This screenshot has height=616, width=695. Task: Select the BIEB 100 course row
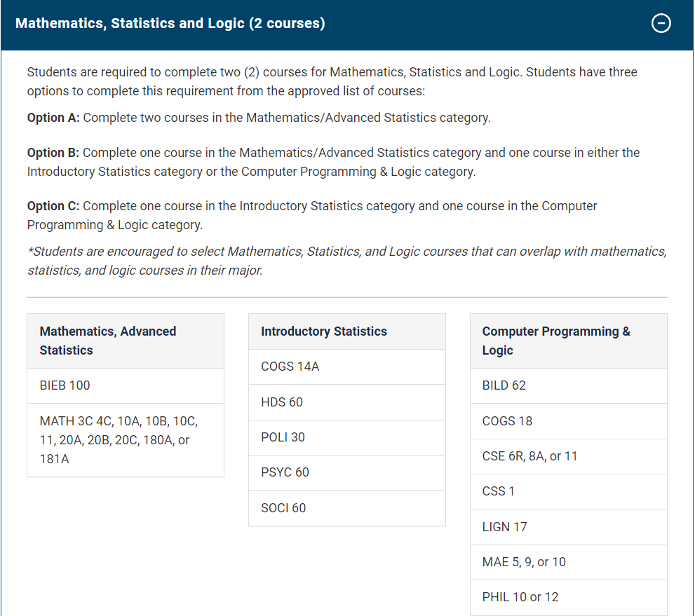(65, 385)
